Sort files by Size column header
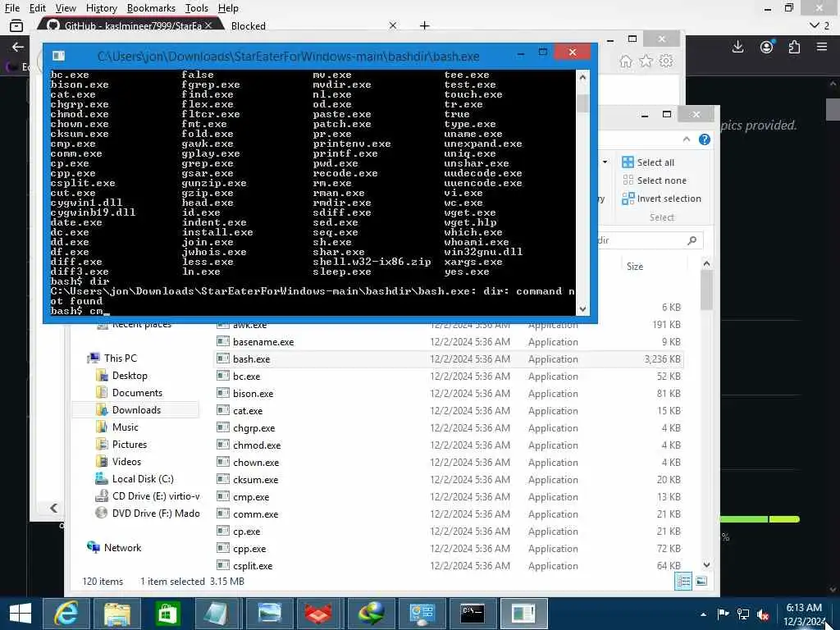 coord(634,267)
